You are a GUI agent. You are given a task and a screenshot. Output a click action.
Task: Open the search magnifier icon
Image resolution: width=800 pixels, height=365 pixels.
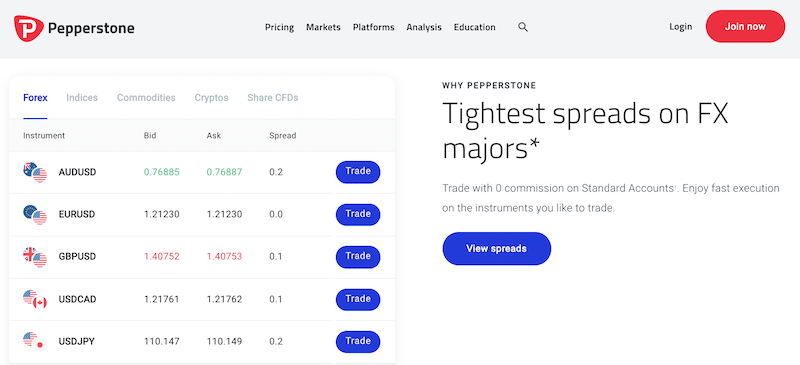point(522,27)
